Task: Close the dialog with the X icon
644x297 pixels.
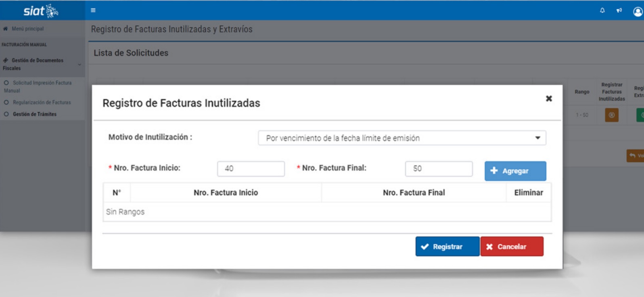Action: click(x=549, y=98)
